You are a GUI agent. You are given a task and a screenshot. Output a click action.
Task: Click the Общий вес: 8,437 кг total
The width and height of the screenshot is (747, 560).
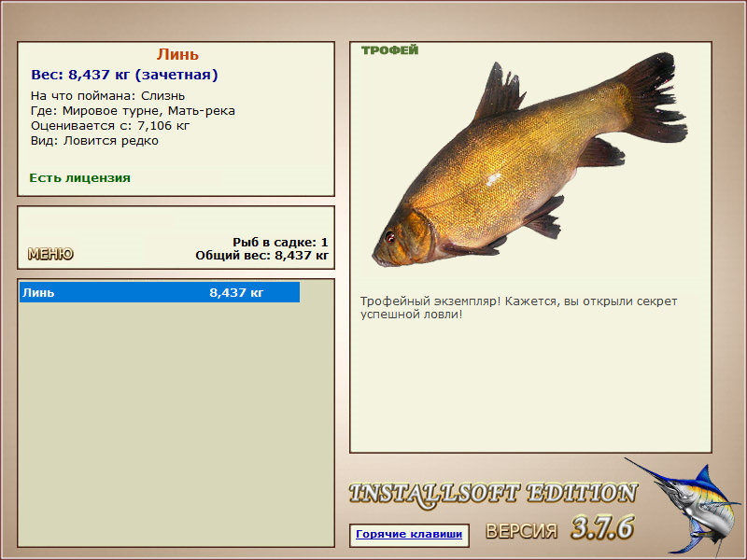[x=262, y=255]
